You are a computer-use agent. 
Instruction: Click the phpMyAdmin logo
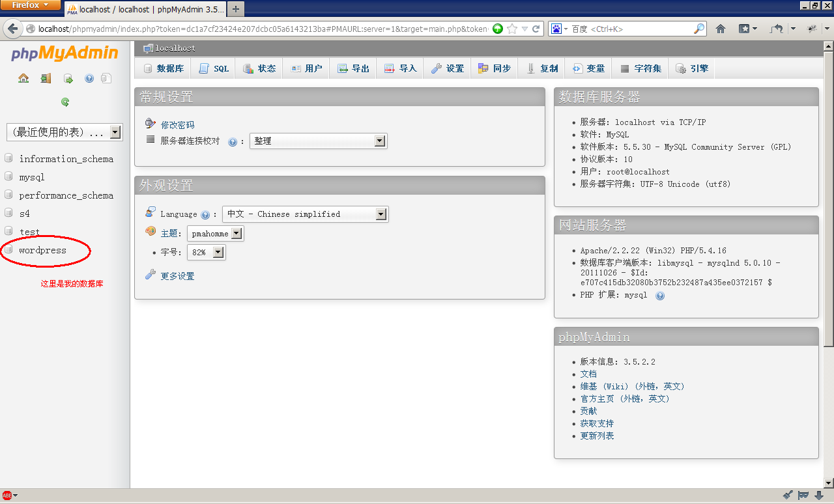tap(65, 53)
